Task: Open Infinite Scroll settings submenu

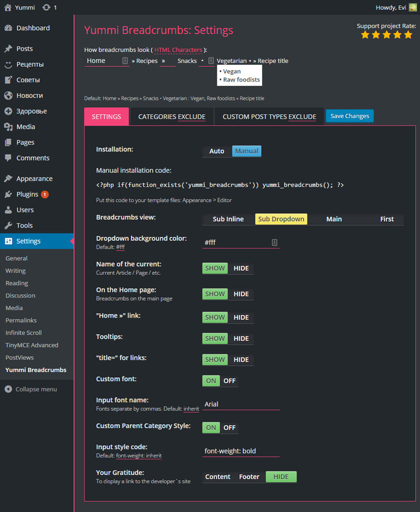Action: pyautogui.click(x=24, y=333)
